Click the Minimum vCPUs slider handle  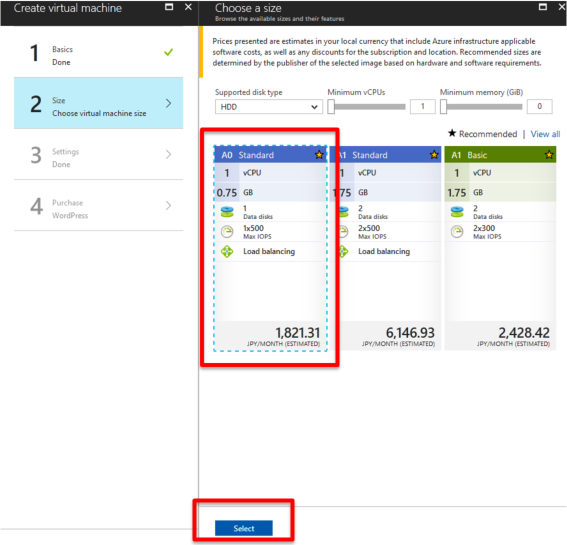[331, 107]
